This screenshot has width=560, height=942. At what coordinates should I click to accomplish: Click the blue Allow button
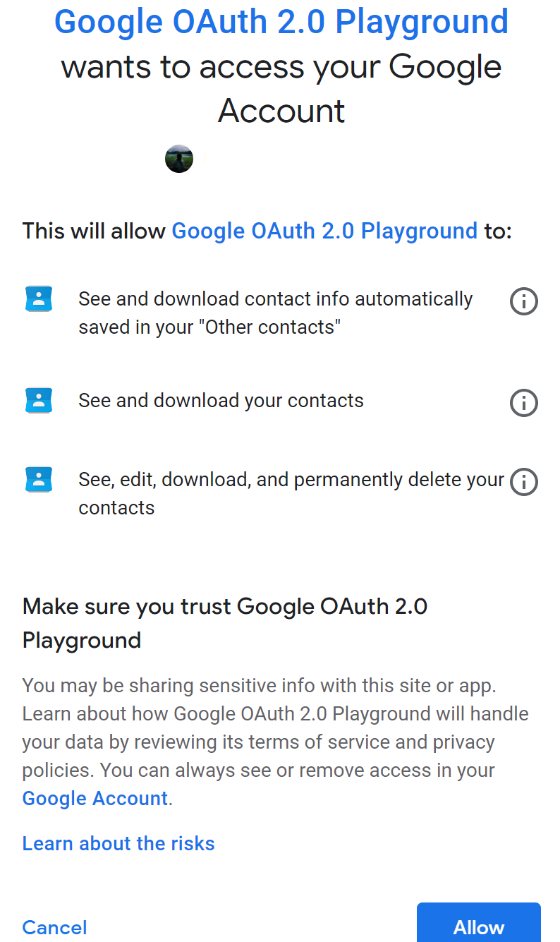click(479, 923)
